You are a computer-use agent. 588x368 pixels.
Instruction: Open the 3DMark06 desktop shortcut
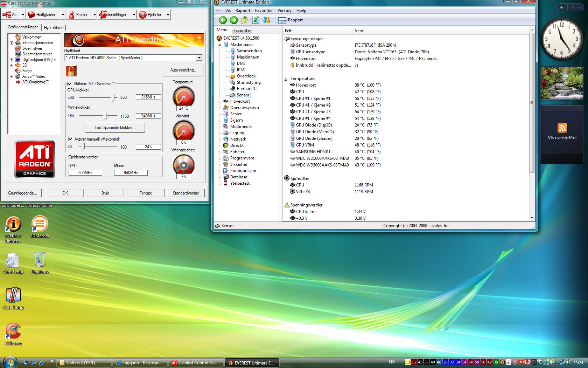coord(40,227)
